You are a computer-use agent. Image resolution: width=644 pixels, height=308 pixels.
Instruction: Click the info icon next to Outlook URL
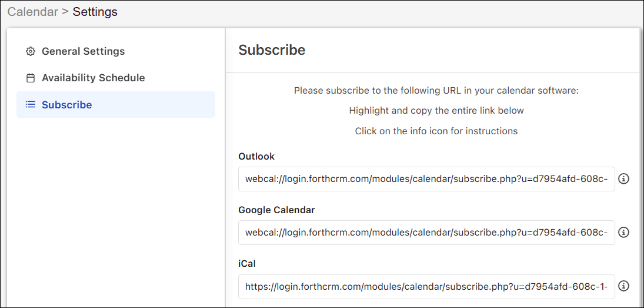pyautogui.click(x=623, y=179)
